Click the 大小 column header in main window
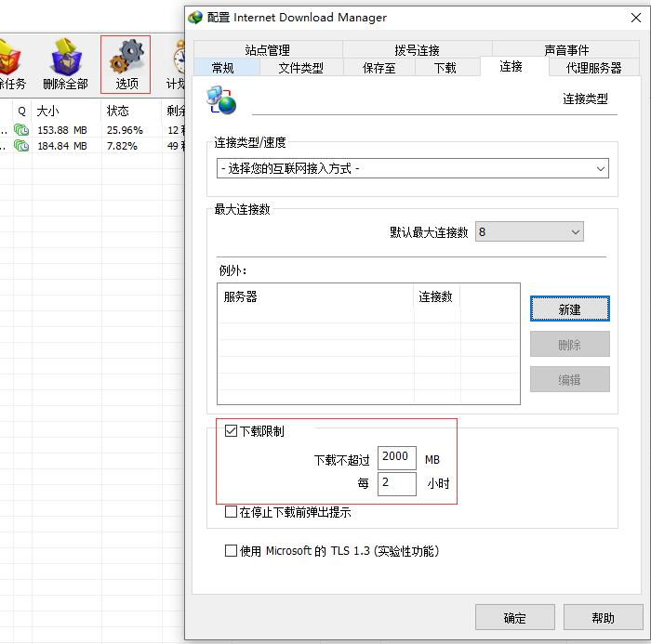This screenshot has height=644, width=651. tap(66, 112)
